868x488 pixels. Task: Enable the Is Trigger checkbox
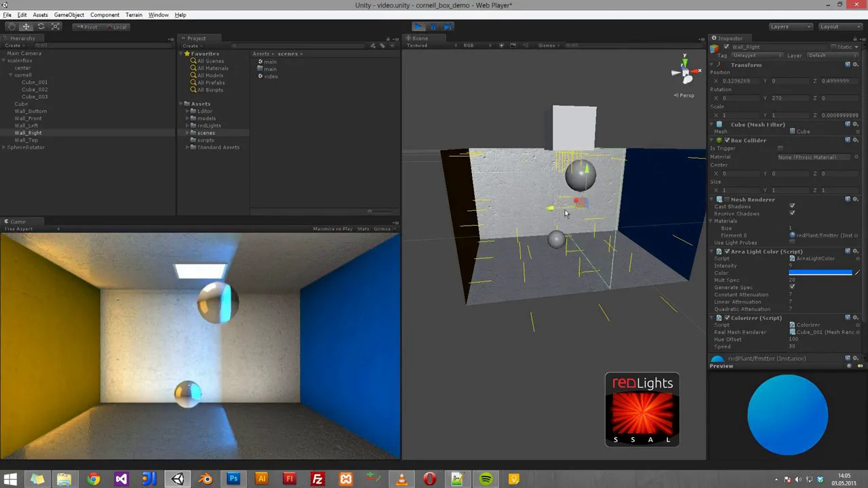pyautogui.click(x=781, y=148)
